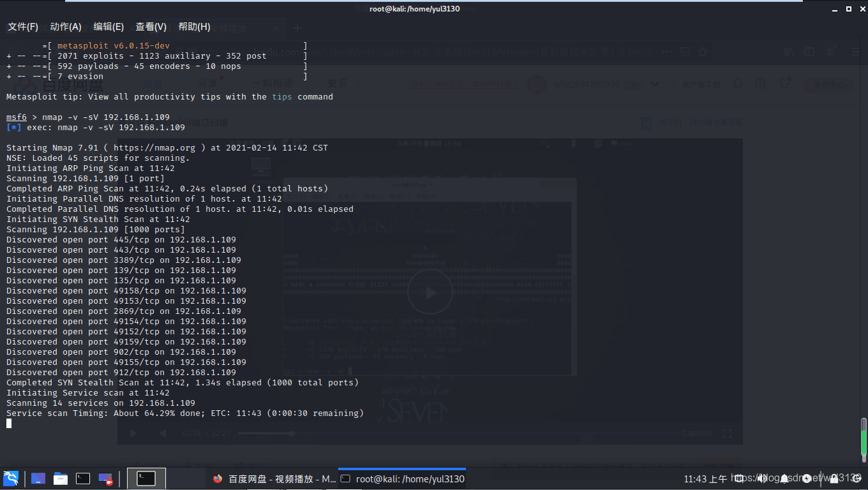
Task: Open the volume control tray icon
Action: coord(761,479)
